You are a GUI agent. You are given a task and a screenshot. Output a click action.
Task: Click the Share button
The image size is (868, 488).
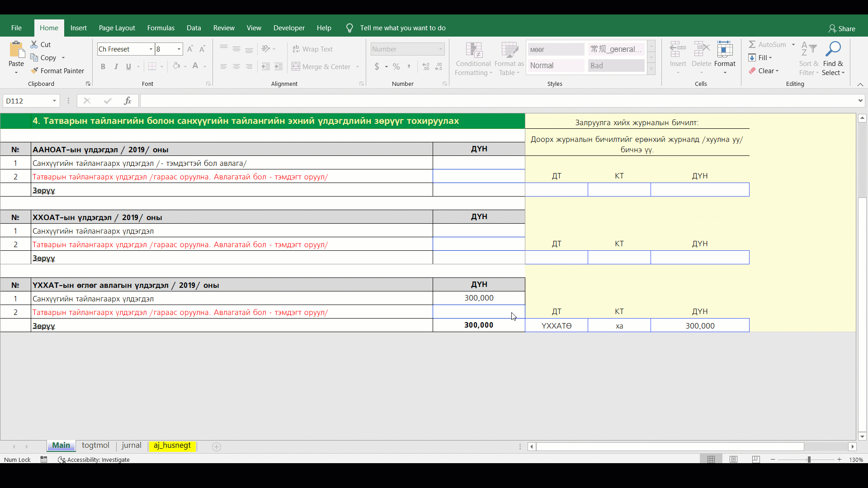tap(841, 28)
